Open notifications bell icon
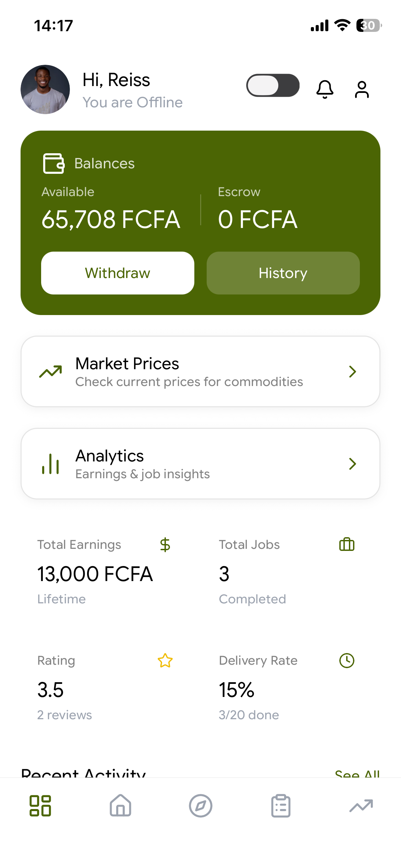Viewport: 401px width, 868px height. [x=325, y=89]
